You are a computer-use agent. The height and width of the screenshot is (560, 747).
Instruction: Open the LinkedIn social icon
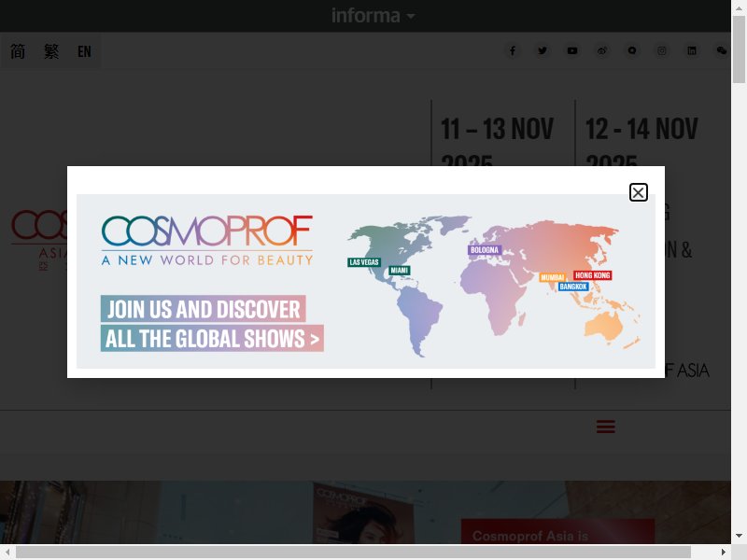[x=692, y=50]
